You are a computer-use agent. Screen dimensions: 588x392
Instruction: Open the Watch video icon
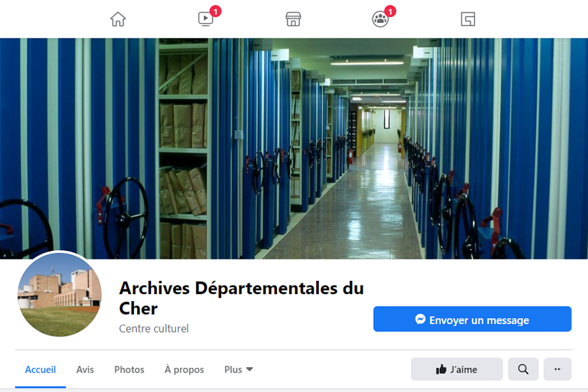[206, 19]
